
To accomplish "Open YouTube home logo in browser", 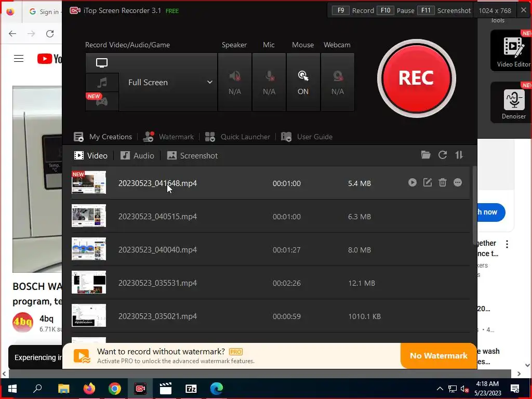I will point(49,59).
